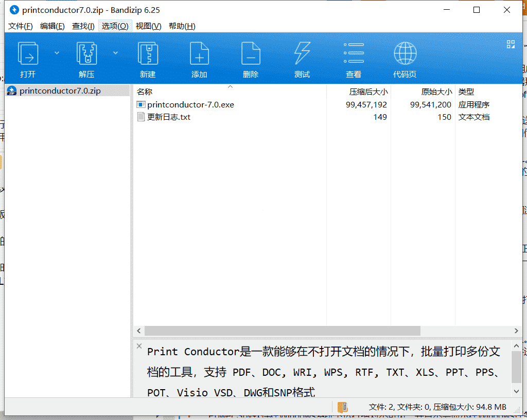Maximize the Bandizip window

click(477, 10)
